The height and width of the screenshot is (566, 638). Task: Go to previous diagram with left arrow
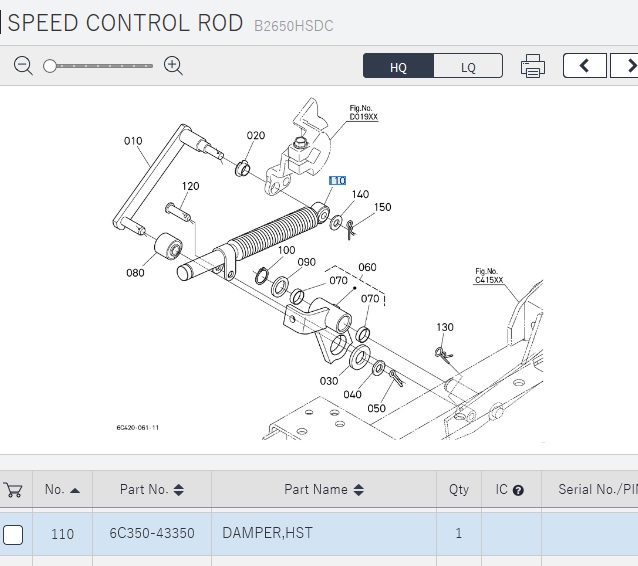[584, 66]
